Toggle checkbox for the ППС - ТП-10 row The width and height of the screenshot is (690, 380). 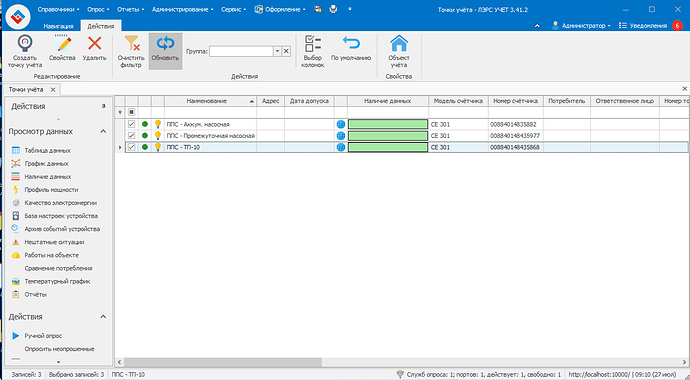click(x=131, y=147)
